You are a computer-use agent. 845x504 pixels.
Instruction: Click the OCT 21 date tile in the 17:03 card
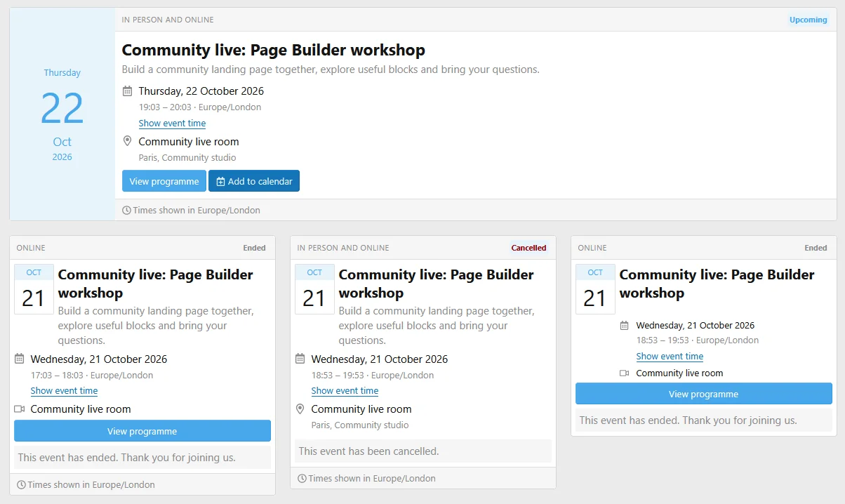(x=34, y=289)
